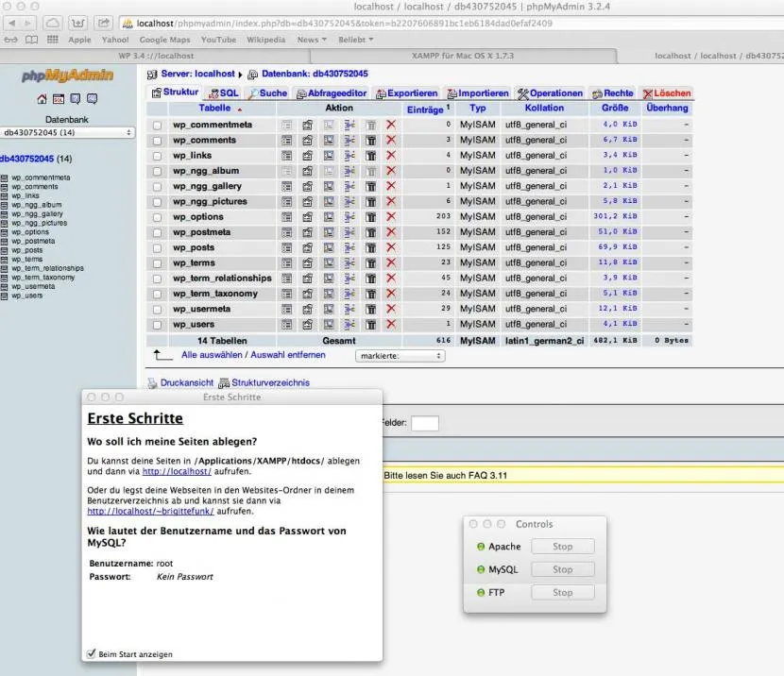Open bookmarks book icon in bookmarks bar
Viewport: 784px width, 676px height.
click(31, 40)
